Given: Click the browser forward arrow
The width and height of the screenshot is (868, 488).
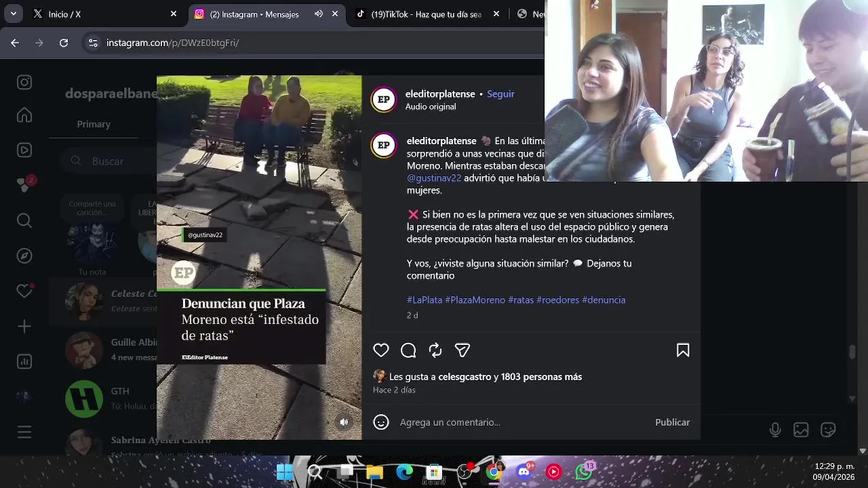Looking at the screenshot, I should click(39, 43).
